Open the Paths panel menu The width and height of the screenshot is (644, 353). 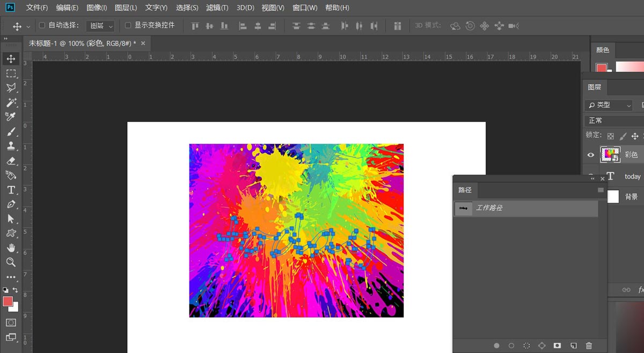click(x=601, y=190)
